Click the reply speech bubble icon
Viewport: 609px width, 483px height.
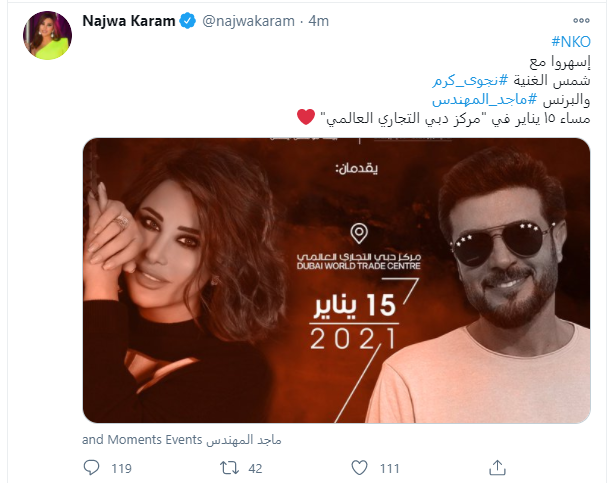tap(91, 468)
